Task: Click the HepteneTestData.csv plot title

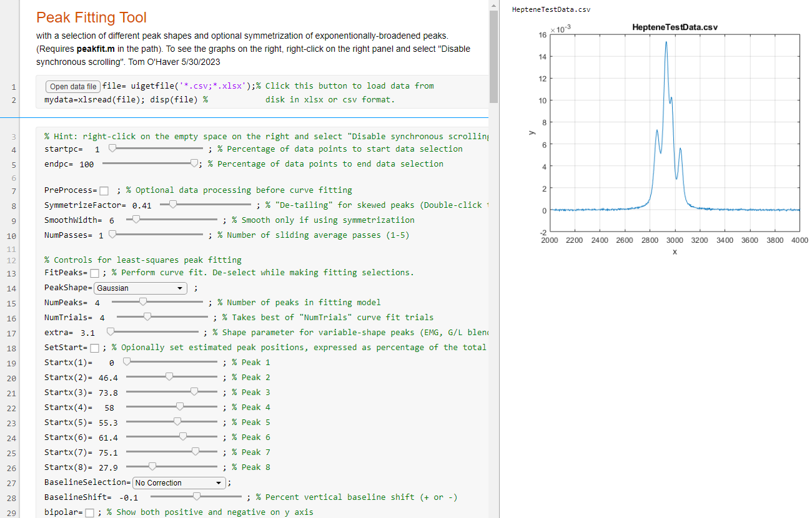Action: 675,27
